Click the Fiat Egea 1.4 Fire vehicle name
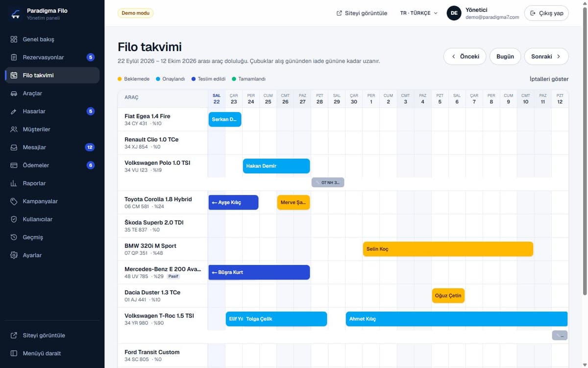This screenshot has height=368, width=588. coord(147,116)
